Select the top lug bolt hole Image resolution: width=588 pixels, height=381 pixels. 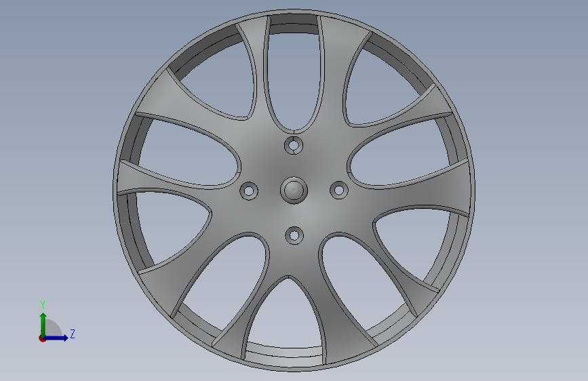[294, 145]
